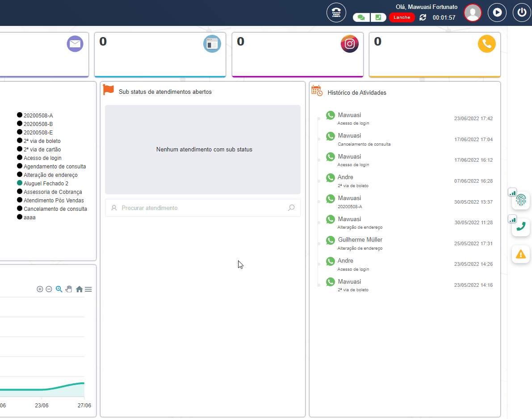This screenshot has width=532, height=419.
Task: Click the web chat counter card showing 0
Action: click(x=160, y=54)
